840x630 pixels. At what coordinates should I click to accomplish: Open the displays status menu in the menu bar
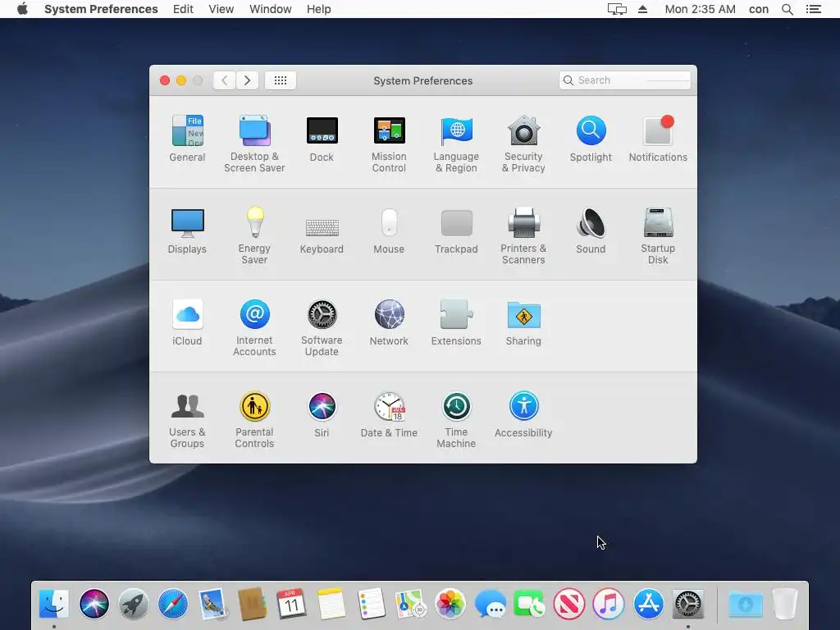pyautogui.click(x=617, y=9)
